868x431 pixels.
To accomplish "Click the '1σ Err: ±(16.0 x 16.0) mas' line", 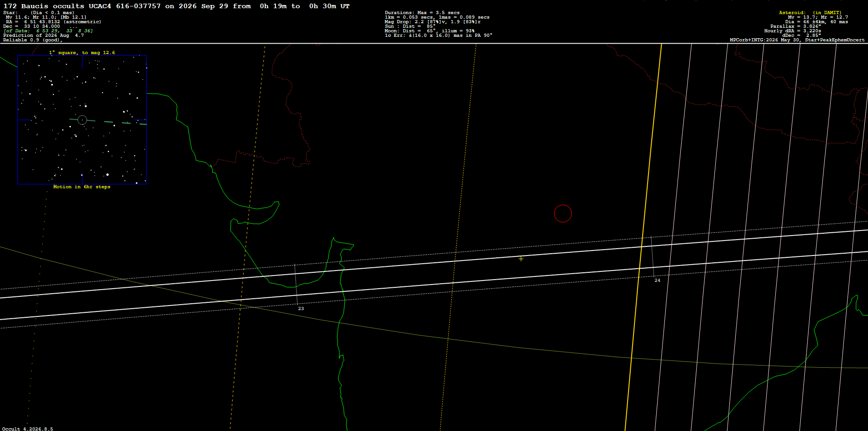I will [439, 35].
